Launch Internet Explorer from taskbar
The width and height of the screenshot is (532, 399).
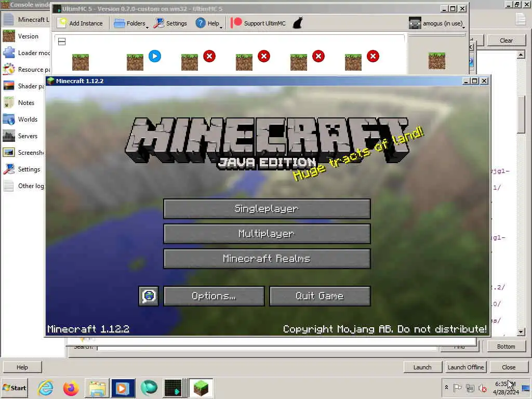[46, 388]
